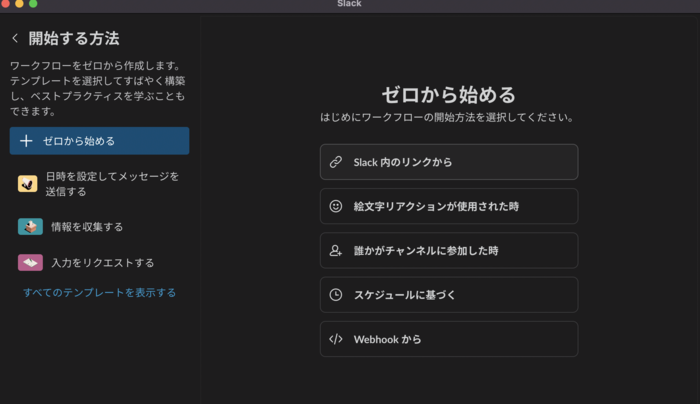This screenshot has width=700, height=404.
Task: Click the yellow scheduled-message template icon
Action: (28, 184)
